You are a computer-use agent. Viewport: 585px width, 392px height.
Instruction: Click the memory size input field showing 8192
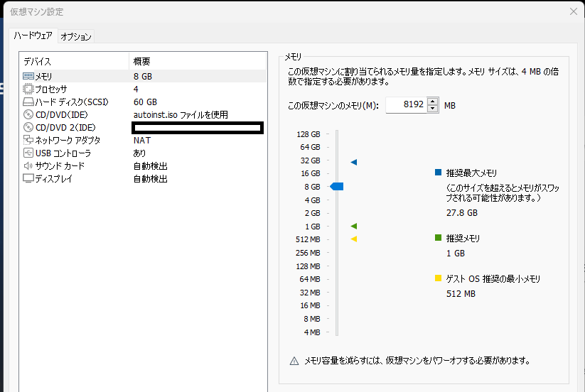pyautogui.click(x=406, y=104)
